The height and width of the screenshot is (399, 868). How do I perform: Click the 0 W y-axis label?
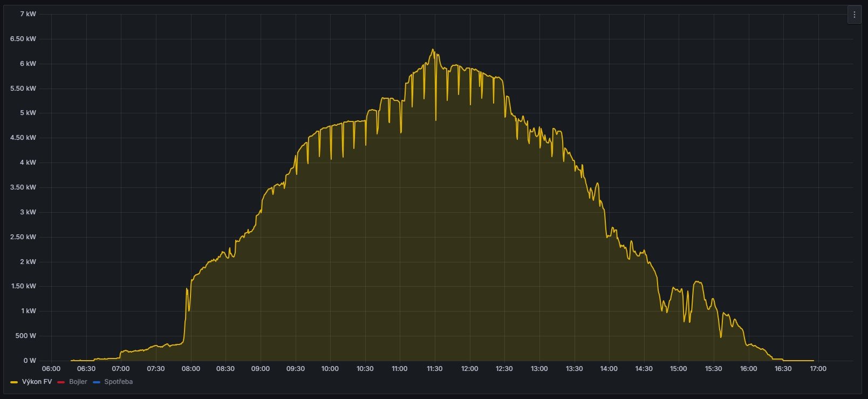[30, 361]
